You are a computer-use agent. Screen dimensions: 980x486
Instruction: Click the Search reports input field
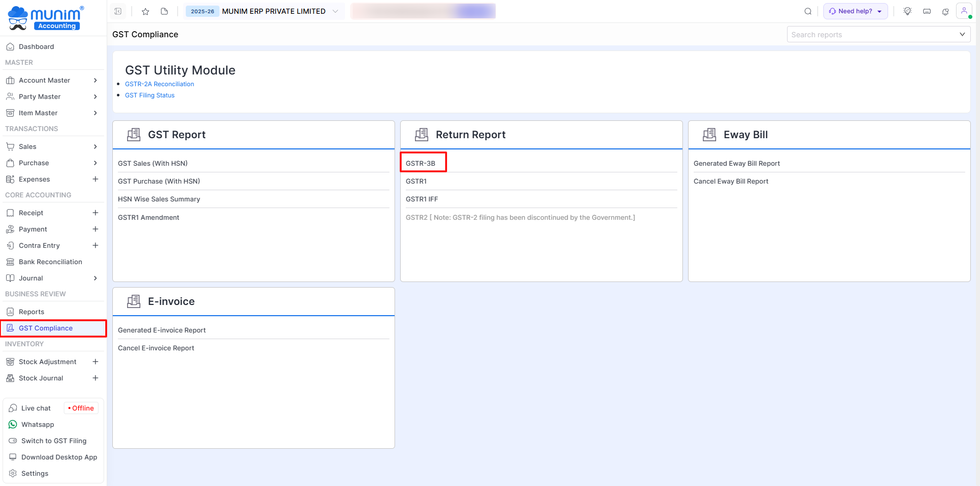coord(873,35)
